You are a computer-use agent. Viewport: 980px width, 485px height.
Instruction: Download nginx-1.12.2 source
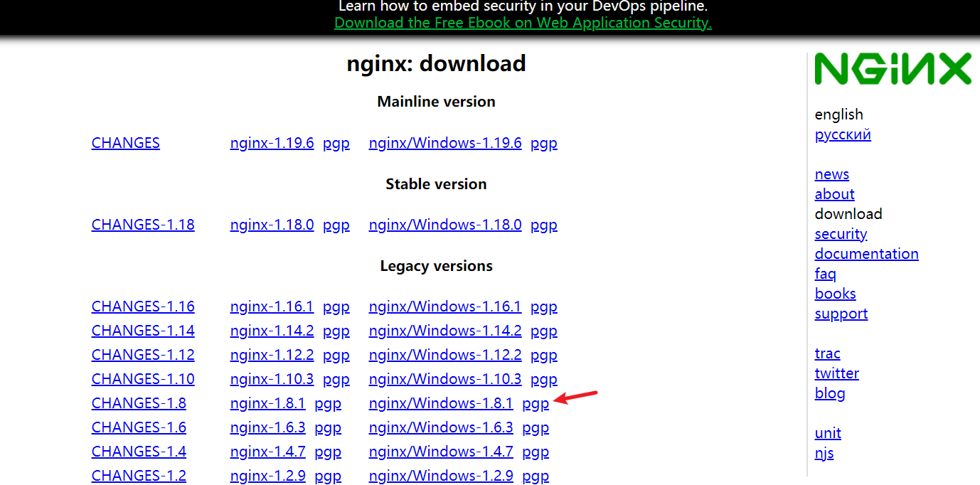[x=272, y=355]
